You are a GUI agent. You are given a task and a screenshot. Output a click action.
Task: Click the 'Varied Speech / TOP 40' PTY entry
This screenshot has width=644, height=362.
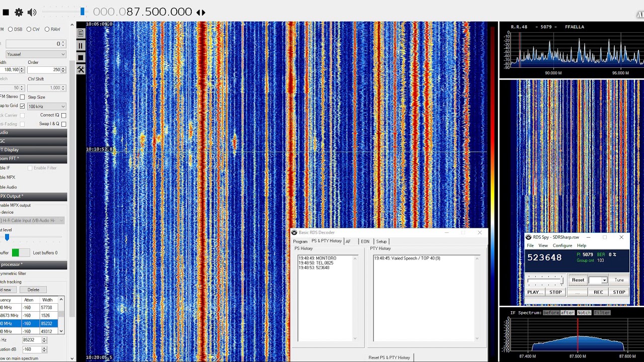pyautogui.click(x=407, y=258)
